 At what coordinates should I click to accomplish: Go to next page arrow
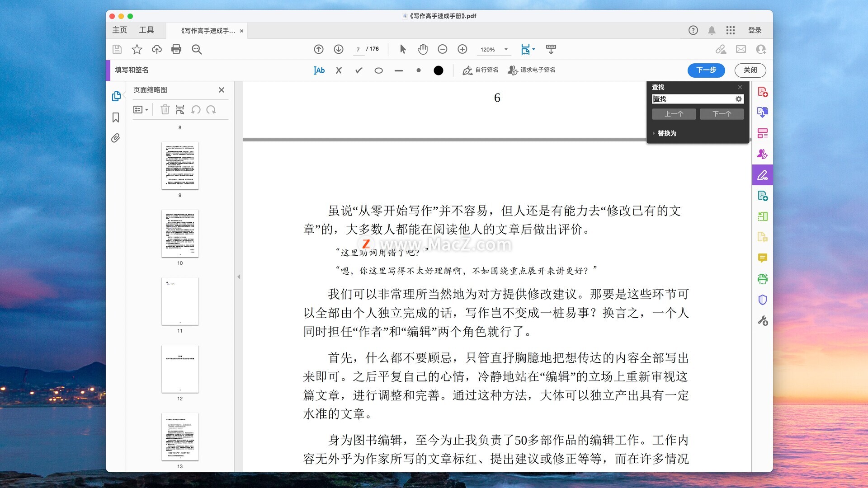point(339,49)
